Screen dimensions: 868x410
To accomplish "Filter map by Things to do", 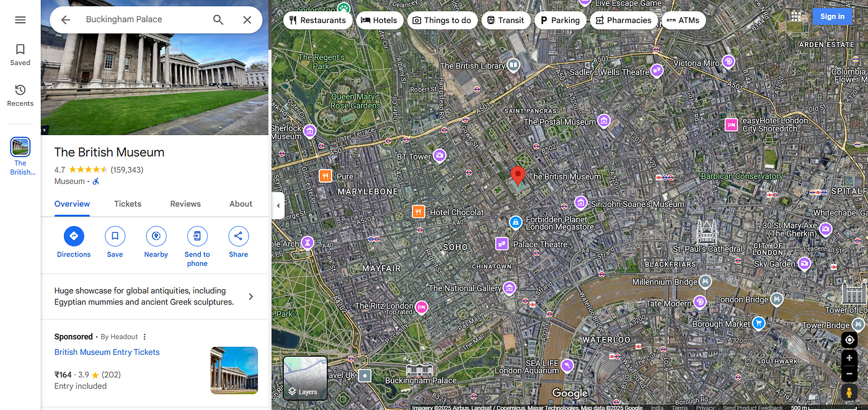I will (x=442, y=20).
